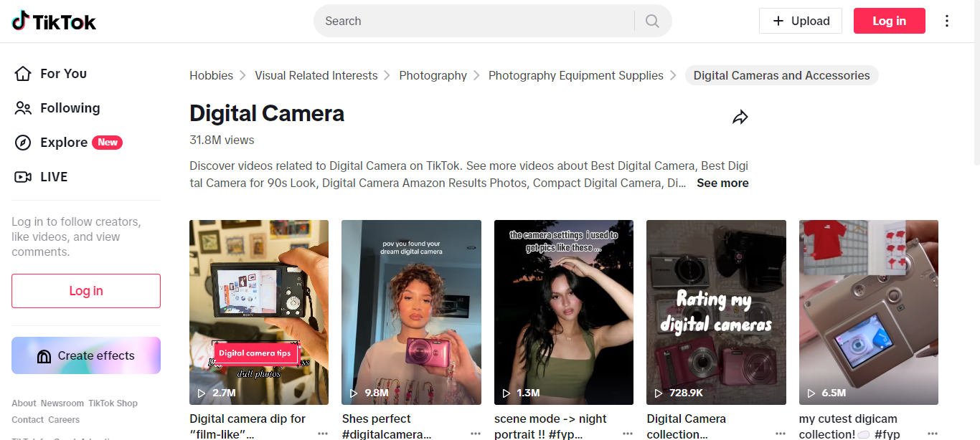Open options for Digital Camera collection video
The height and width of the screenshot is (440, 980).
[x=780, y=434]
